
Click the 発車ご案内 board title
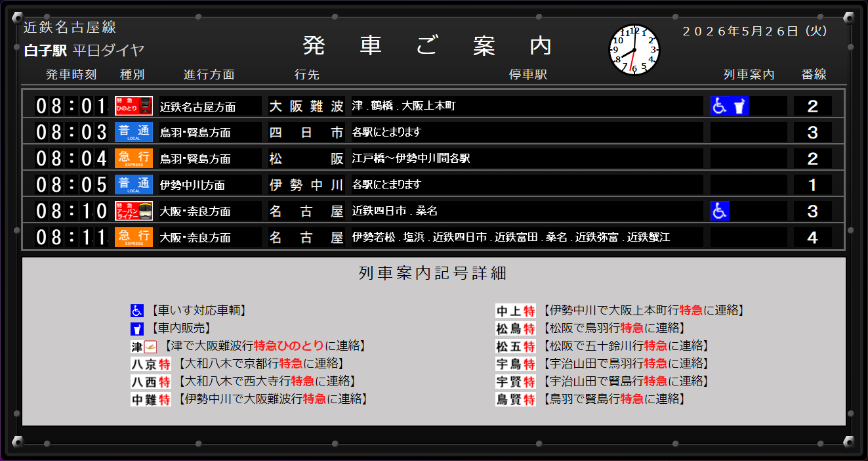click(x=428, y=46)
